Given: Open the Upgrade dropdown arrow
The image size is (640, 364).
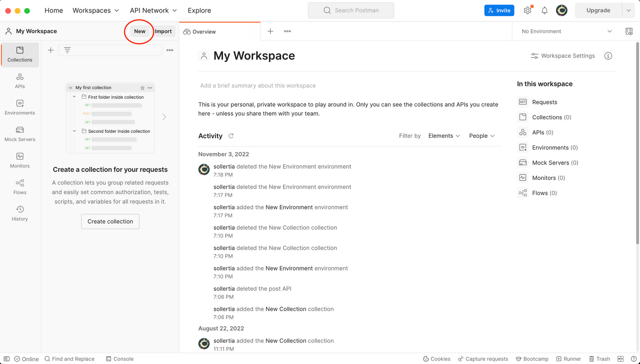Looking at the screenshot, I should (x=628, y=10).
